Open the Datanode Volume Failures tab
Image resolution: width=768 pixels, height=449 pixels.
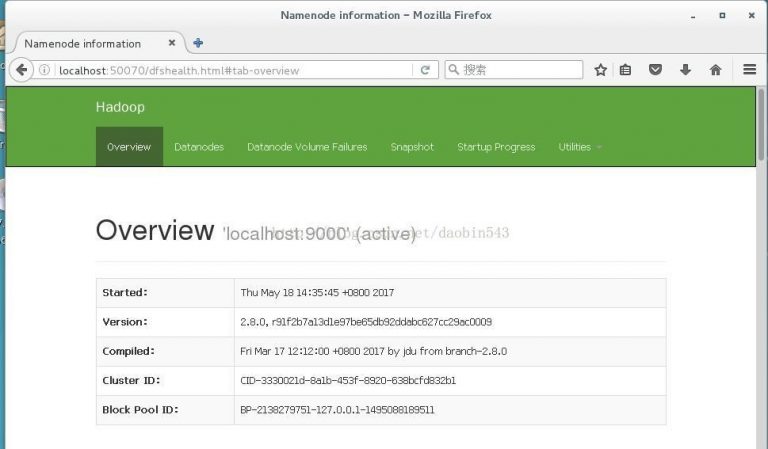click(x=307, y=147)
